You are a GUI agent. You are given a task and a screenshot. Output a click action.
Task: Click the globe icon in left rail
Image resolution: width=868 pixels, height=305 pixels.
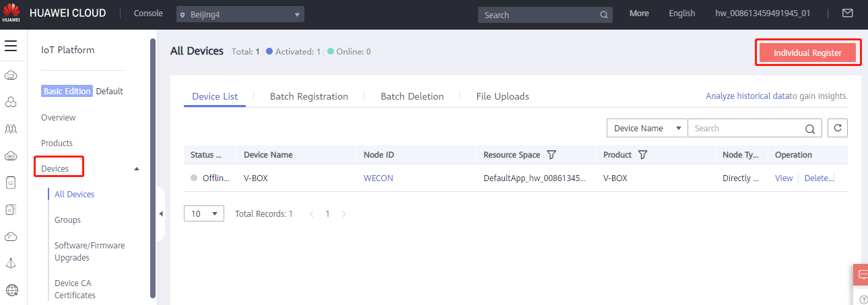point(11,290)
